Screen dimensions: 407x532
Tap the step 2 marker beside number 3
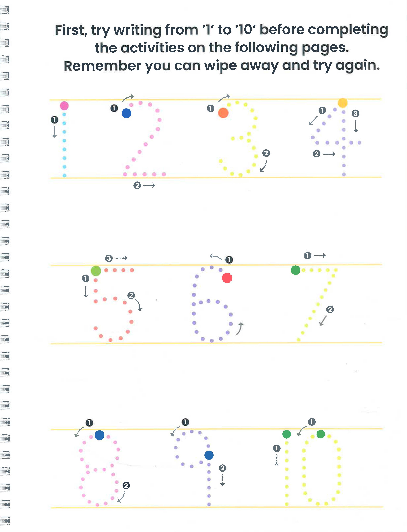pos(266,153)
